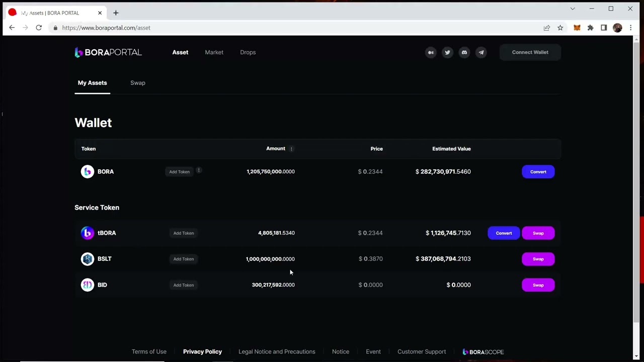This screenshot has height=362, width=644.
Task: Click the BSLT token logo icon
Action: [x=88, y=259]
